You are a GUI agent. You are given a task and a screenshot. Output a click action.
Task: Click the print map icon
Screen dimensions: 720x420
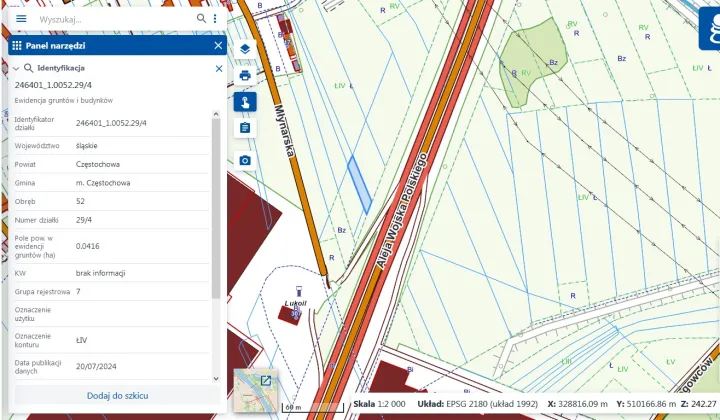pos(245,75)
